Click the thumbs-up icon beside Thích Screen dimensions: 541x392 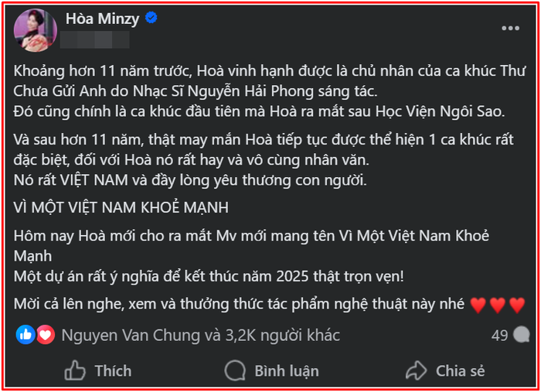coord(75,370)
